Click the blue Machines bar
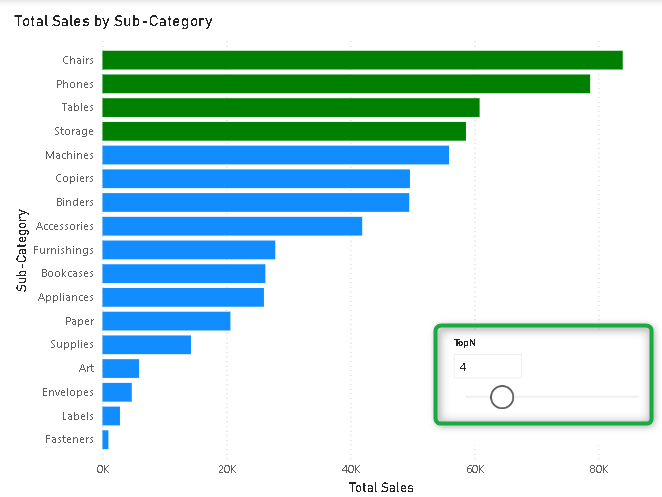 tap(275, 155)
